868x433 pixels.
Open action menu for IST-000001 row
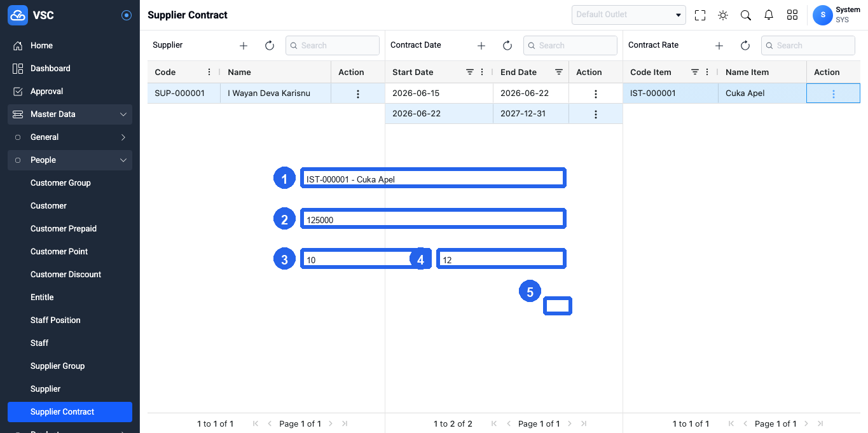tap(834, 94)
